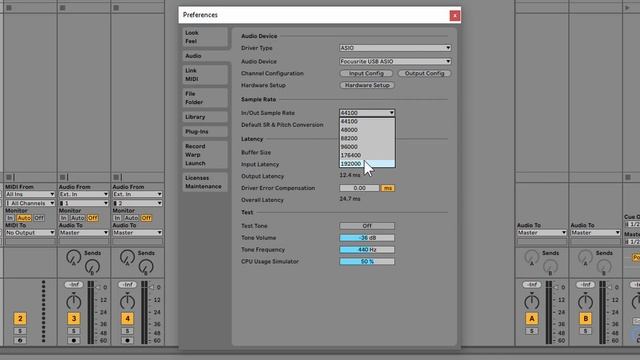Click track 3 Send A knob
640x360 pixels.
pyautogui.click(x=73, y=257)
